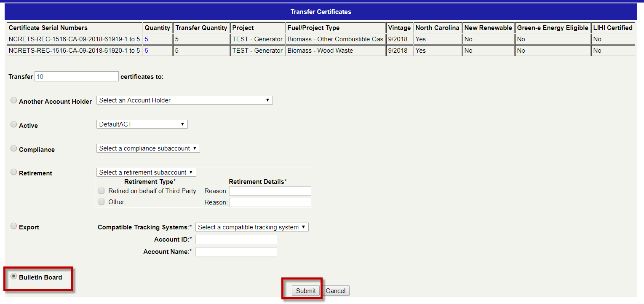Click the LIHI Certified column header

pos(613,28)
